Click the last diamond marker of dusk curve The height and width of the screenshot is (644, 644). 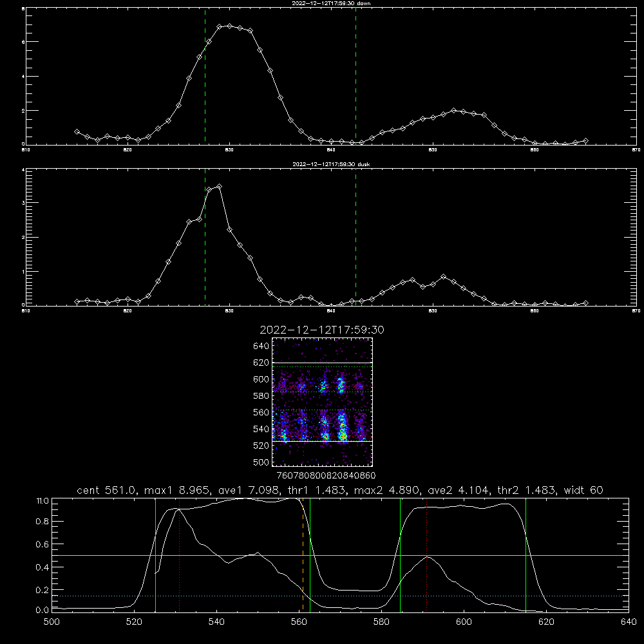[585, 303]
